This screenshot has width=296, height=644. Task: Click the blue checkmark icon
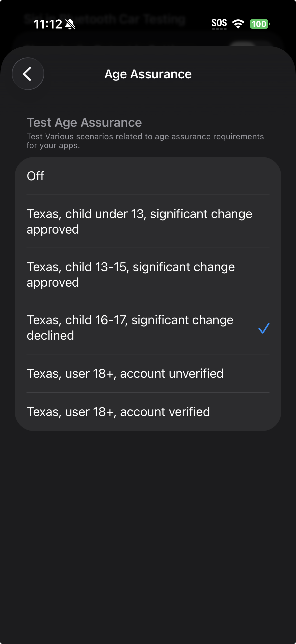coord(264,328)
